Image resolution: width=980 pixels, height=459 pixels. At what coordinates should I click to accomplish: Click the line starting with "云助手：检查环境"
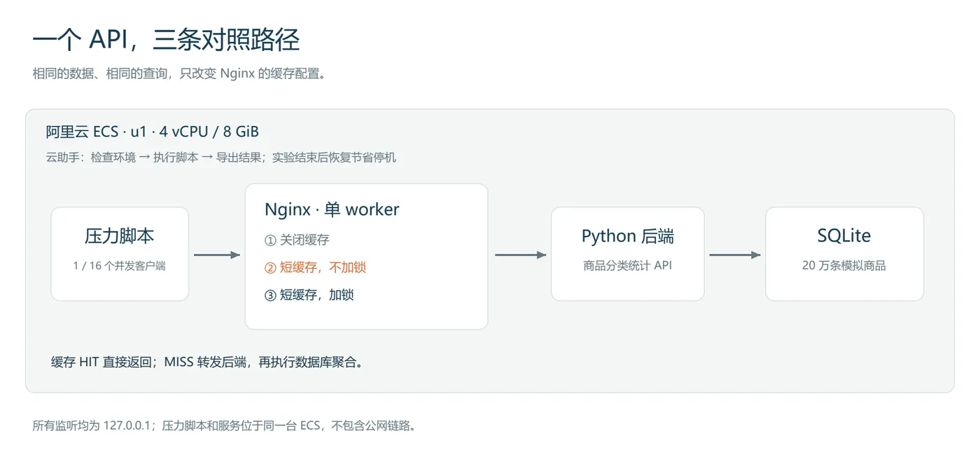point(221,157)
